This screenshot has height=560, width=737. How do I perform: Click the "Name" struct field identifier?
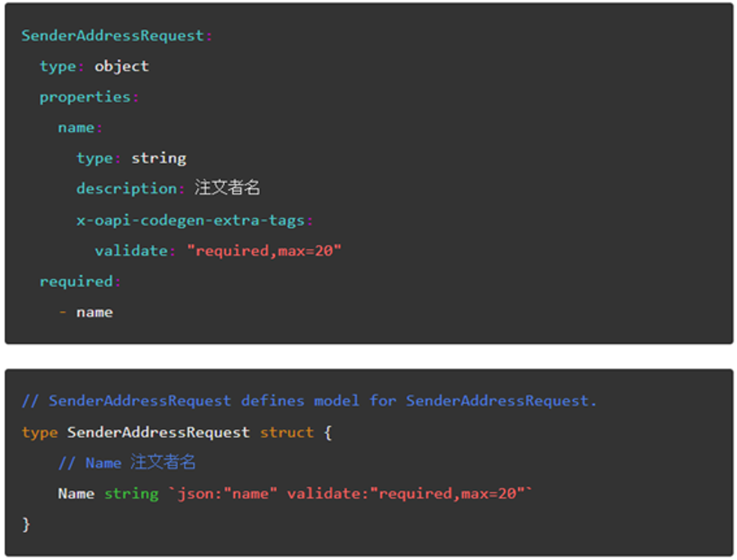click(76, 494)
